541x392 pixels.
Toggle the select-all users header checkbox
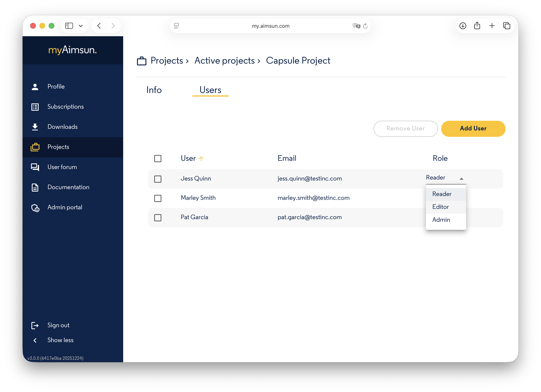tap(158, 158)
